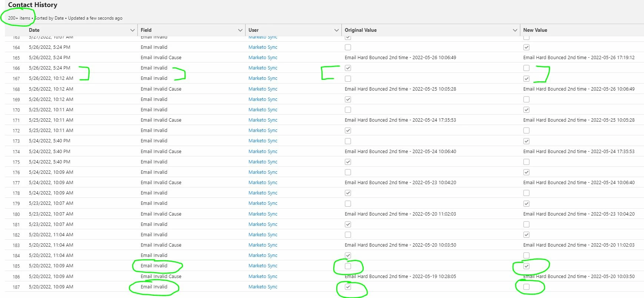644x298 pixels.
Task: Click row number 179
Action: [x=16, y=203]
